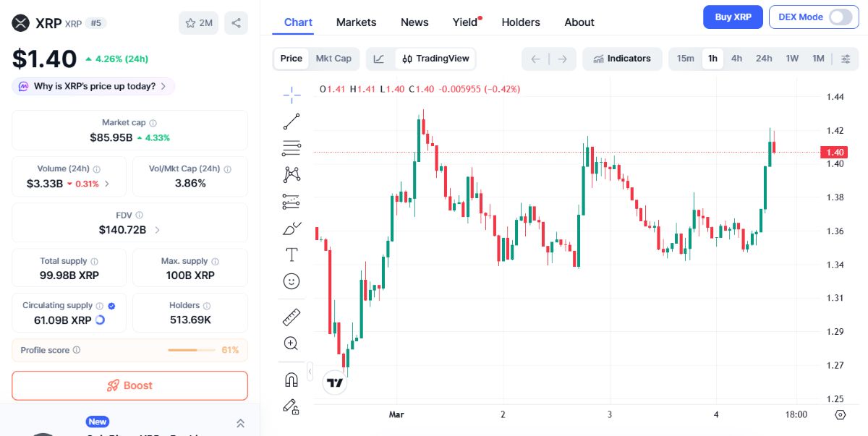This screenshot has width=868, height=436.
Task: Enable magnet mode on the chart
Action: [292, 379]
